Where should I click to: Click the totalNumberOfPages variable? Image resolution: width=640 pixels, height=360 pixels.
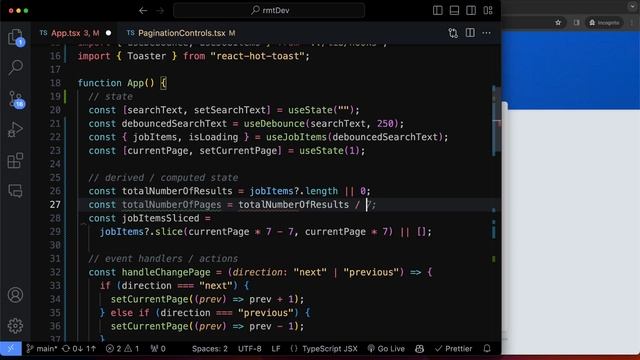(x=171, y=204)
